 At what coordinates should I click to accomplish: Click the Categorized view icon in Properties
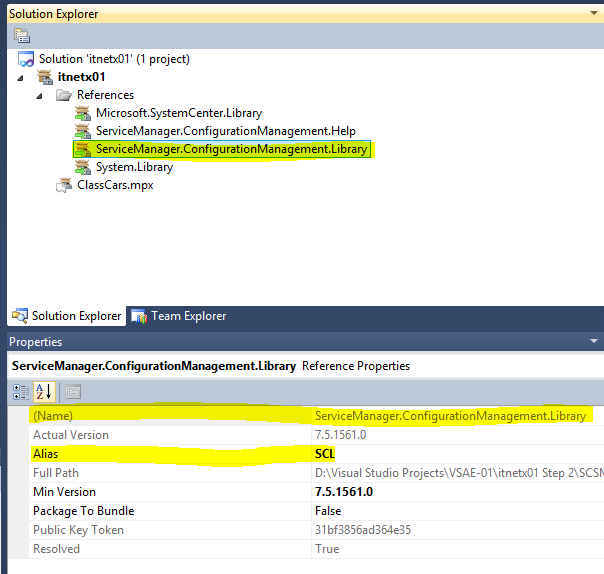21,392
